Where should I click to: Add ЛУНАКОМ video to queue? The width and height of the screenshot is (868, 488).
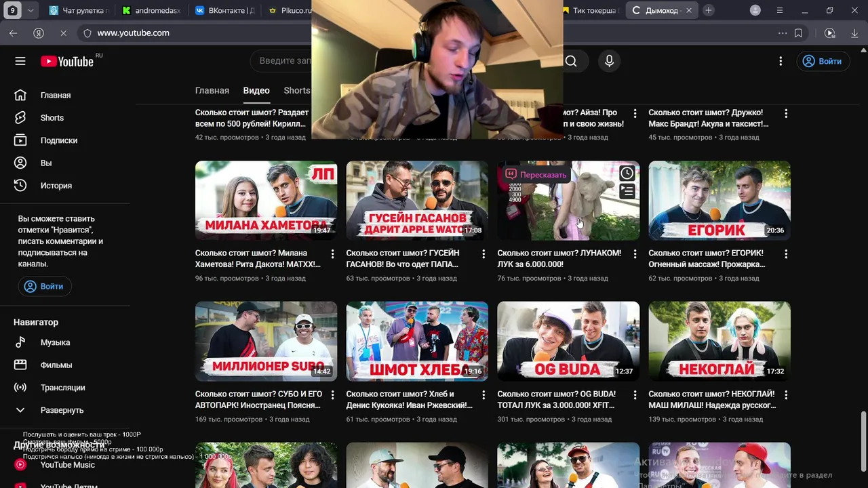(x=627, y=191)
